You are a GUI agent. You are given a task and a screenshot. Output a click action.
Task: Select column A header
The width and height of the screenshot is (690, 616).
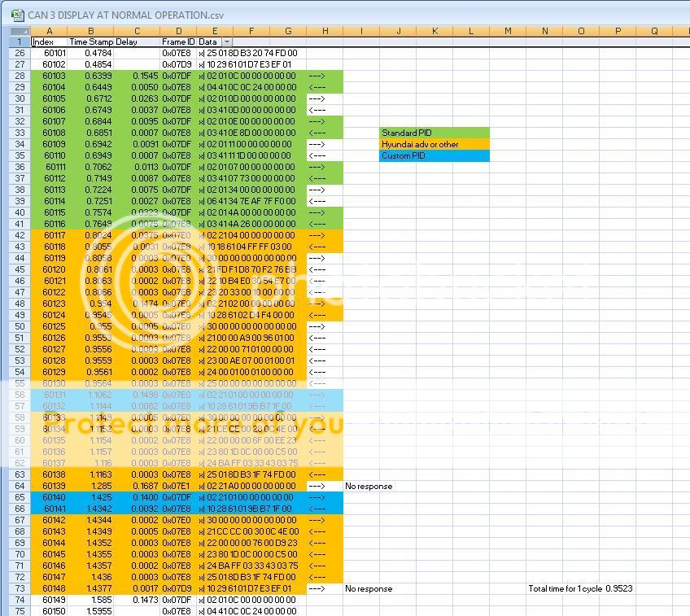(x=50, y=31)
